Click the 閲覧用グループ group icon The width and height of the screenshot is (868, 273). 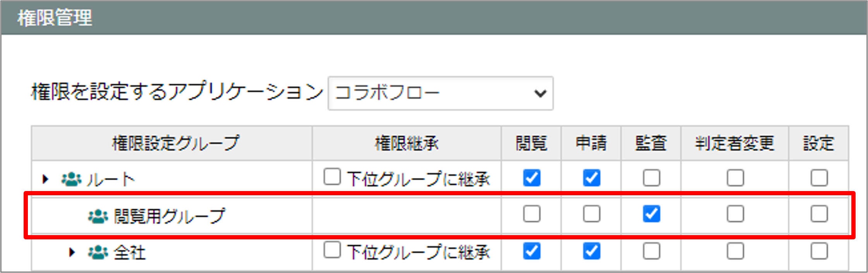pos(98,216)
